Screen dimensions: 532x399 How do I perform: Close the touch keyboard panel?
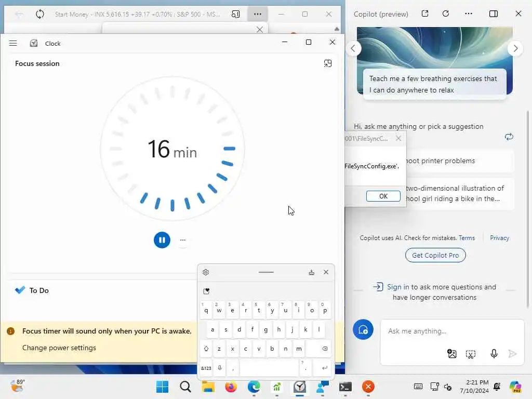pos(326,272)
